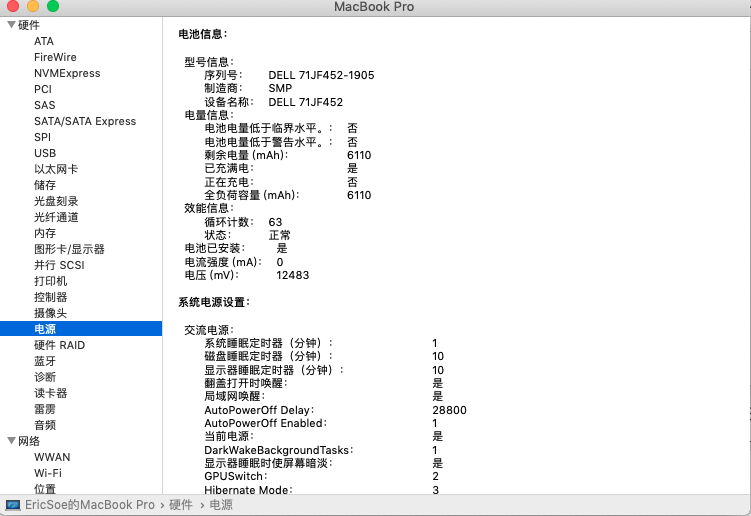Click the 网络 category label

pos(29,441)
